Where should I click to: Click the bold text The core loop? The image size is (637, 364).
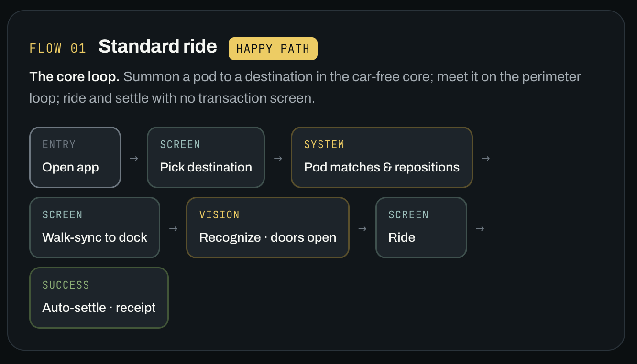point(75,76)
